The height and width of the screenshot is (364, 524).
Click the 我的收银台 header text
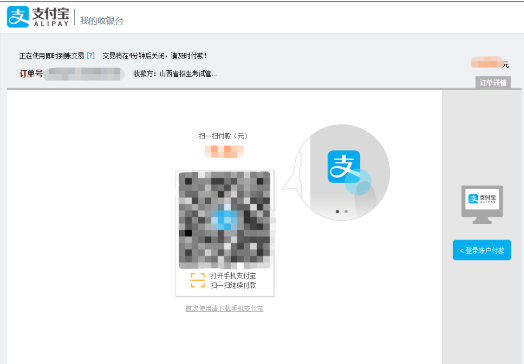click(102, 21)
